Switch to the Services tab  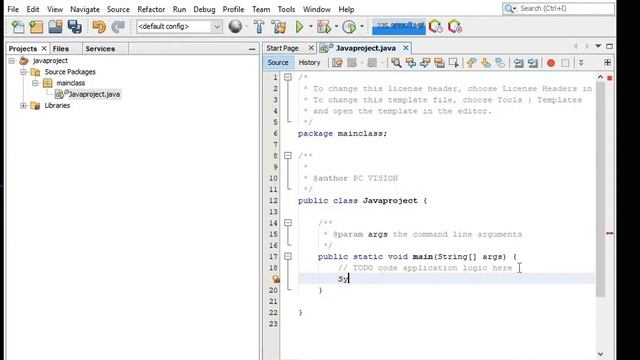(x=100, y=49)
